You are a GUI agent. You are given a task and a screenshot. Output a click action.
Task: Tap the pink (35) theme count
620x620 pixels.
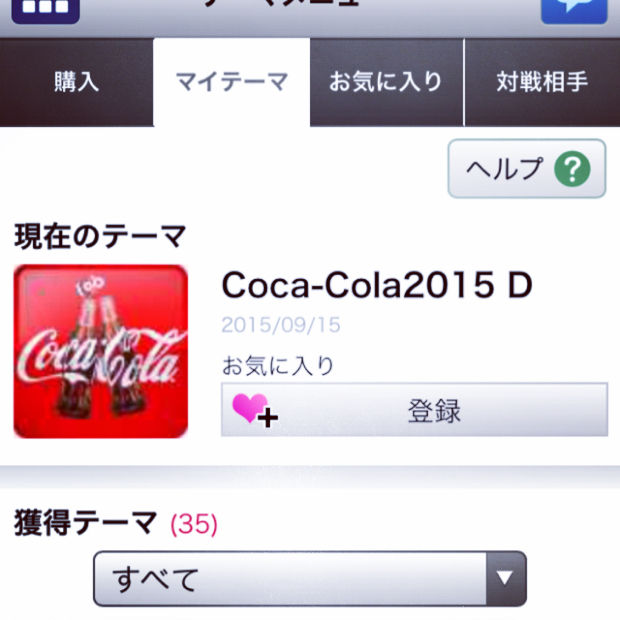point(194,523)
